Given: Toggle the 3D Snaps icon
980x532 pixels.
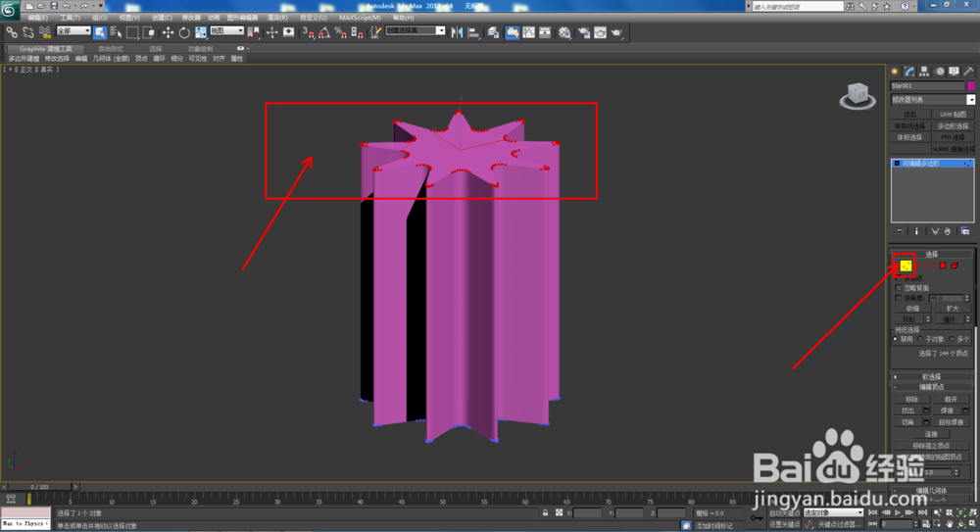Looking at the screenshot, I should (x=308, y=32).
